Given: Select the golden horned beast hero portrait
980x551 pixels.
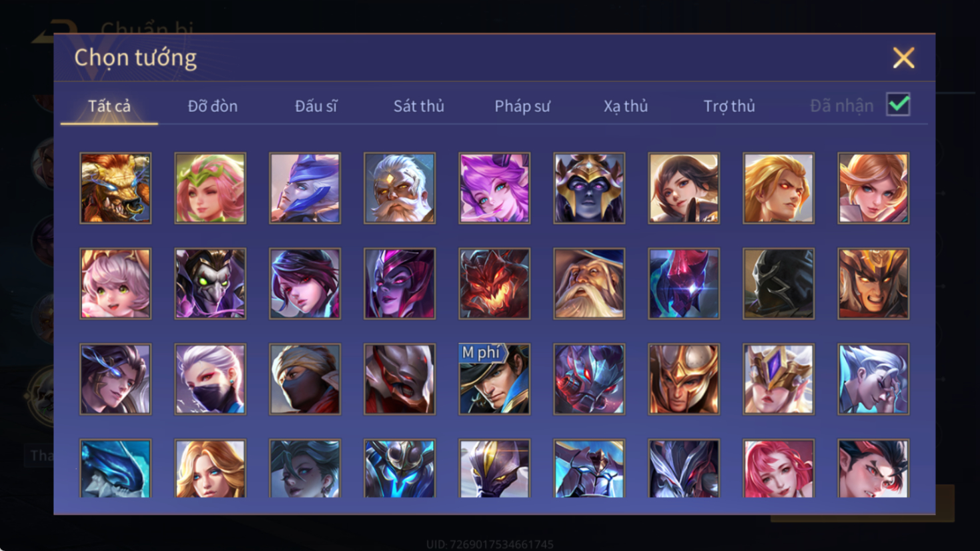Looking at the screenshot, I should (115, 188).
